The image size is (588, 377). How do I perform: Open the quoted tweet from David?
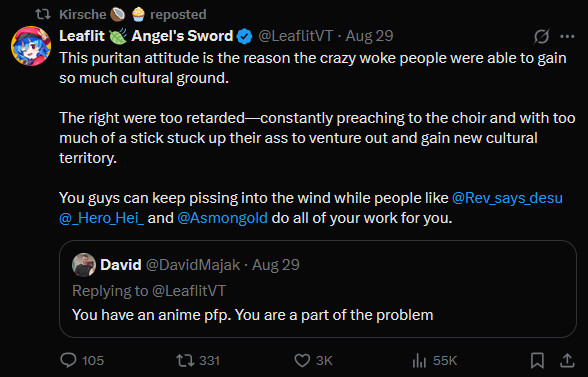point(318,289)
